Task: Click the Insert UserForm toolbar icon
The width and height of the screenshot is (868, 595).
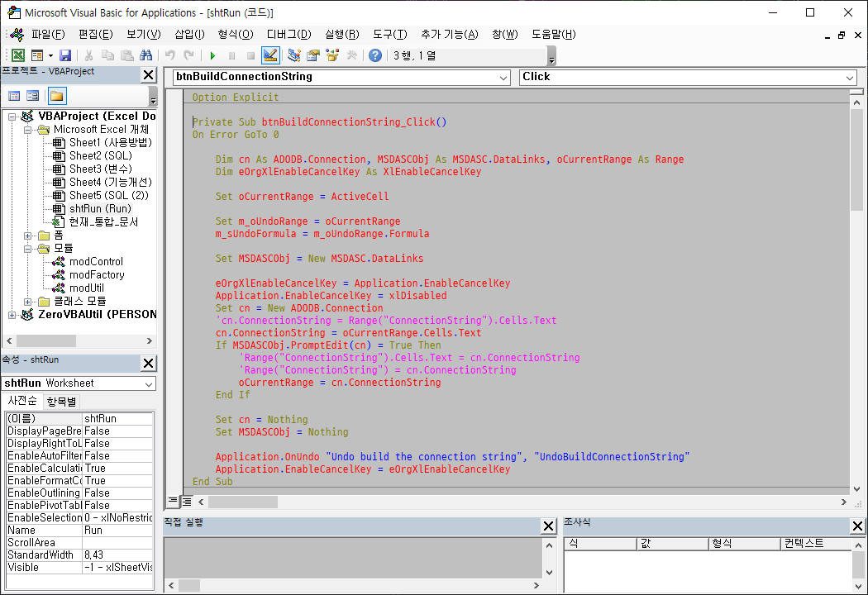Action: click(37, 55)
